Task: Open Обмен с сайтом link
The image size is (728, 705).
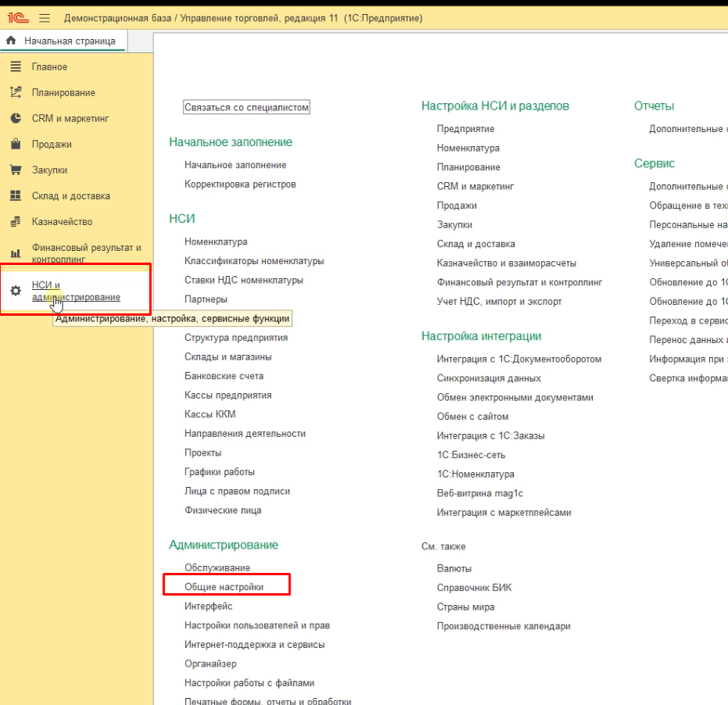Action: tap(472, 417)
